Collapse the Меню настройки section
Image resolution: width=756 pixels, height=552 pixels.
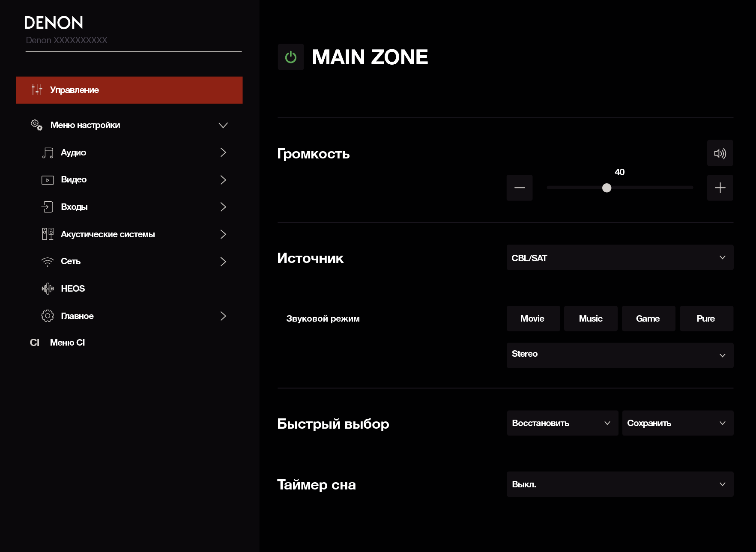[x=223, y=125]
